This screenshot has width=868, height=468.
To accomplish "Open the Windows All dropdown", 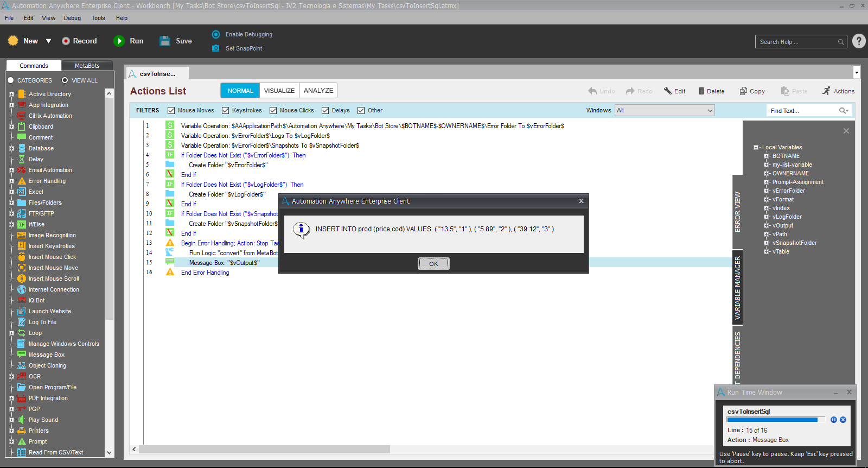I will (x=665, y=110).
